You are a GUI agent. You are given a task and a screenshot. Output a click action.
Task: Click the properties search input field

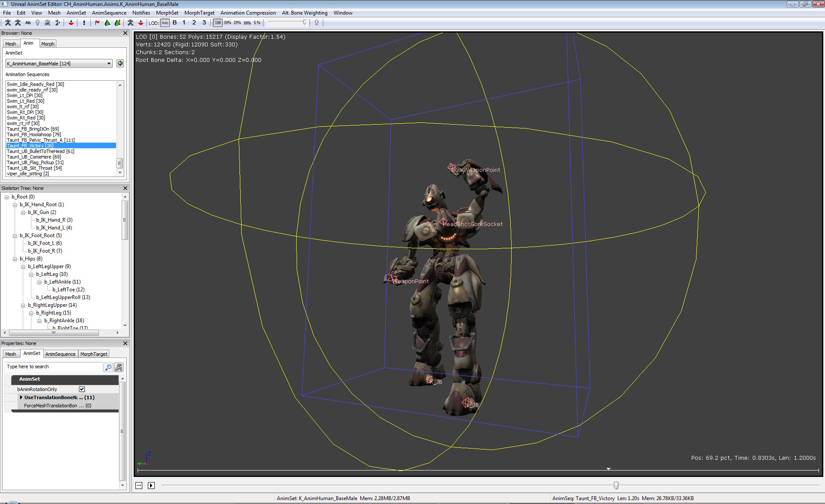pyautogui.click(x=54, y=367)
